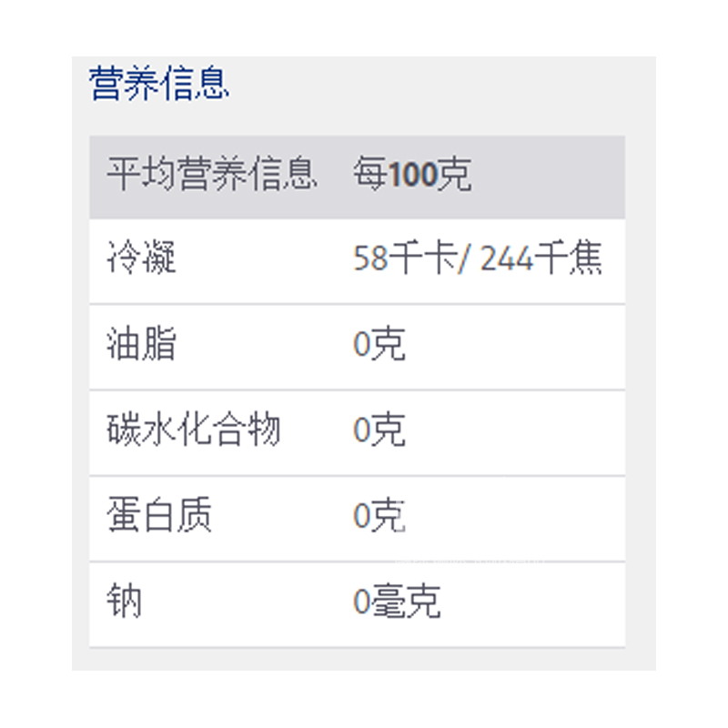The height and width of the screenshot is (728, 728).
Task: Click the 营养信息 section heading
Action: coord(159,84)
